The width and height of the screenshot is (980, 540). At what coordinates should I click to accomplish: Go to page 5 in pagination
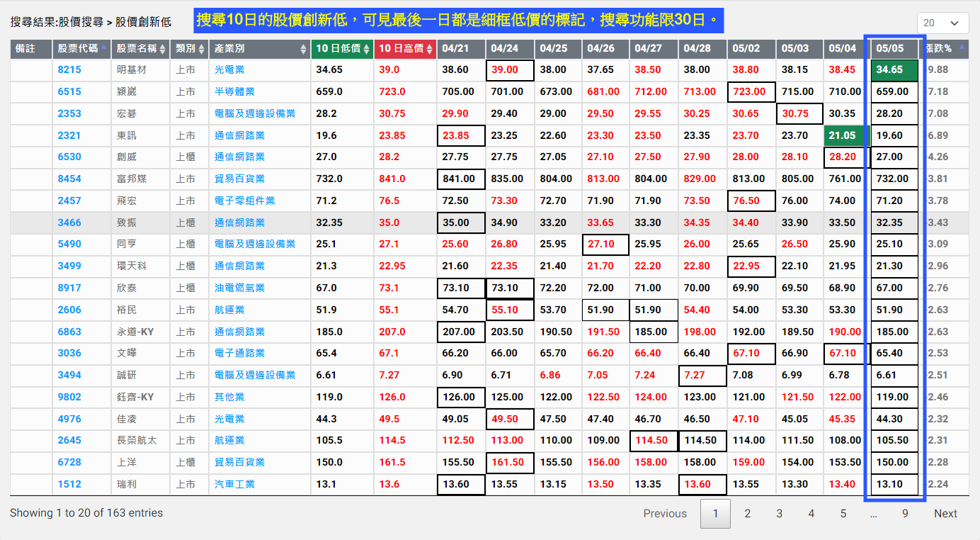pyautogui.click(x=843, y=514)
